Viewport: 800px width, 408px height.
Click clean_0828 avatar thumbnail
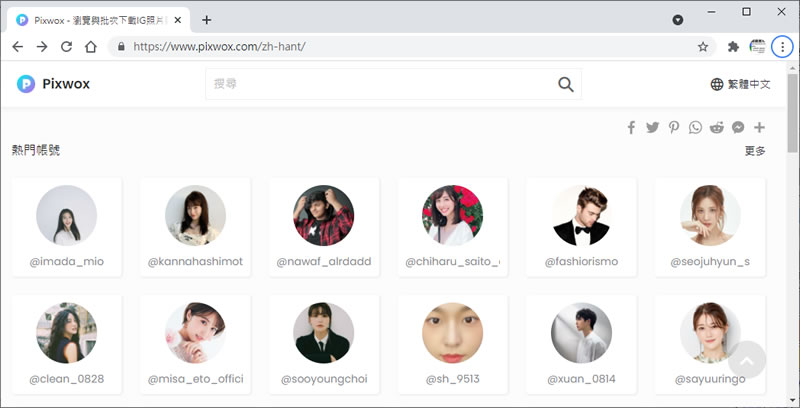pyautogui.click(x=66, y=333)
